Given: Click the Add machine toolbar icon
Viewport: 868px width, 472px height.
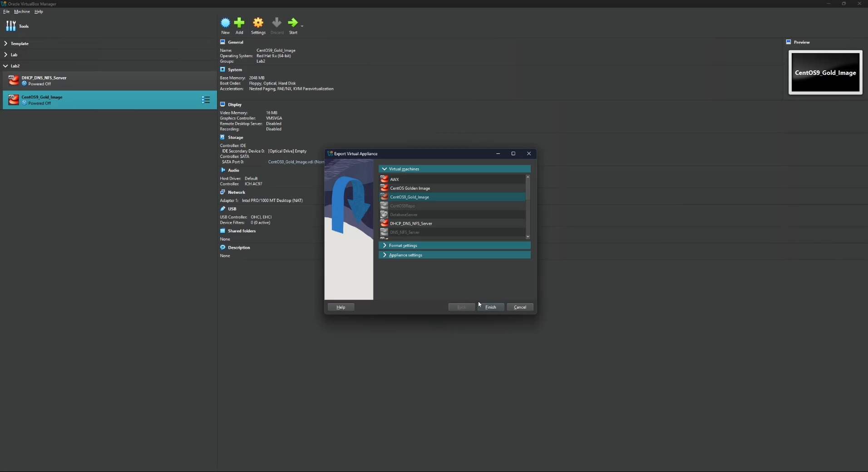Looking at the screenshot, I should click(x=239, y=26).
